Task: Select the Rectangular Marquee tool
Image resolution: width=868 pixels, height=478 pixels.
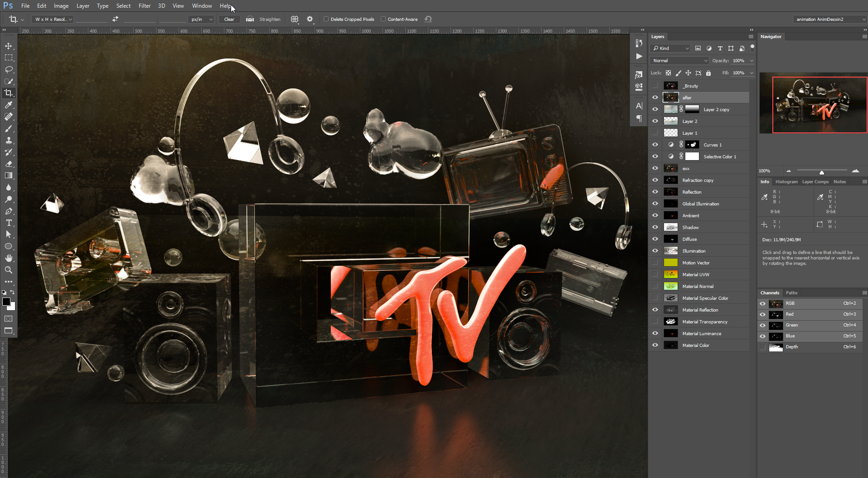Action: tap(9, 58)
